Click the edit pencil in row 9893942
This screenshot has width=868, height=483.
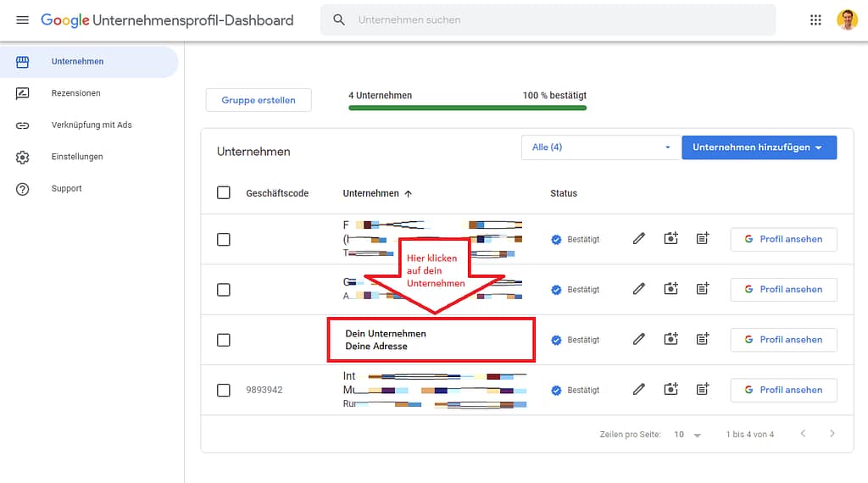[x=639, y=390]
